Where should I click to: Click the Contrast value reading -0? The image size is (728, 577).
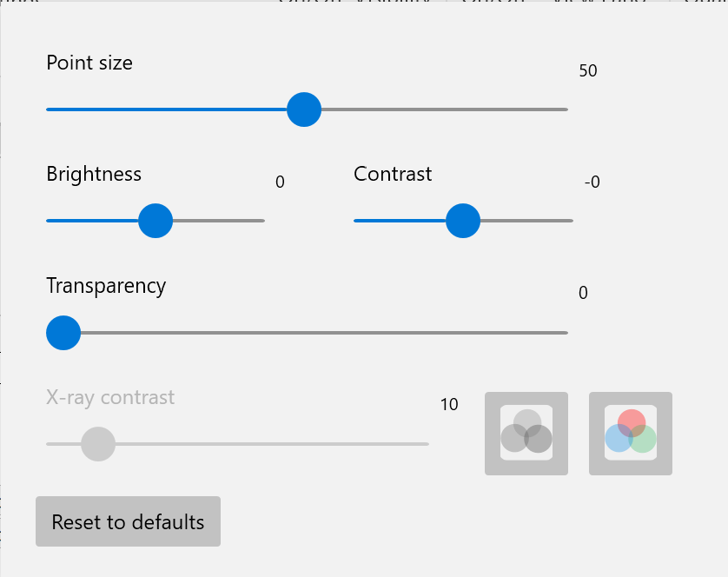click(592, 182)
